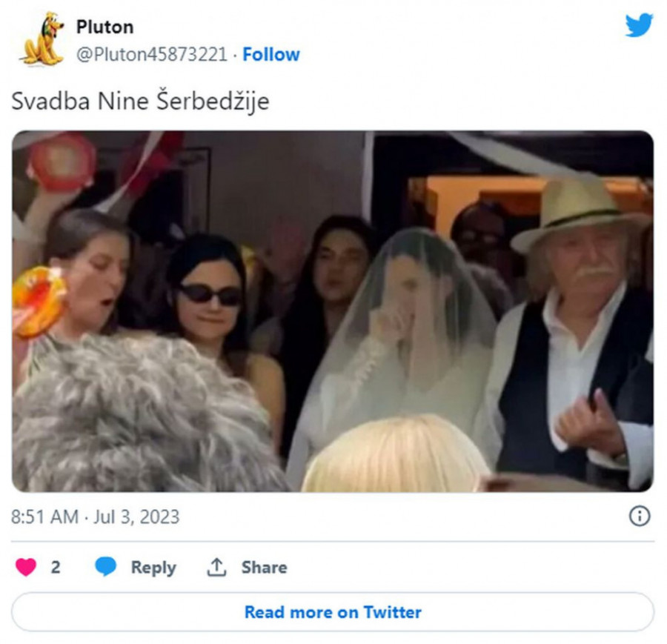This screenshot has height=644, width=667.
Task: Click the blue reply speech bubble icon
Action: [x=105, y=567]
